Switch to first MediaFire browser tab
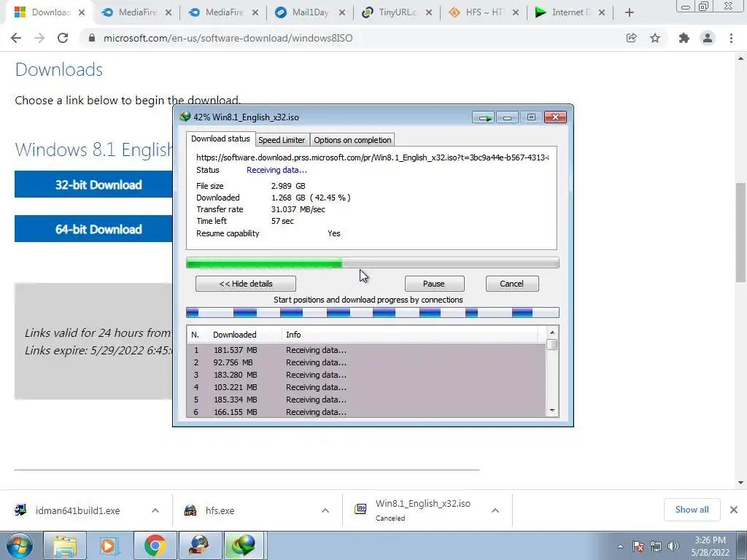The image size is (747, 560). pyautogui.click(x=136, y=13)
